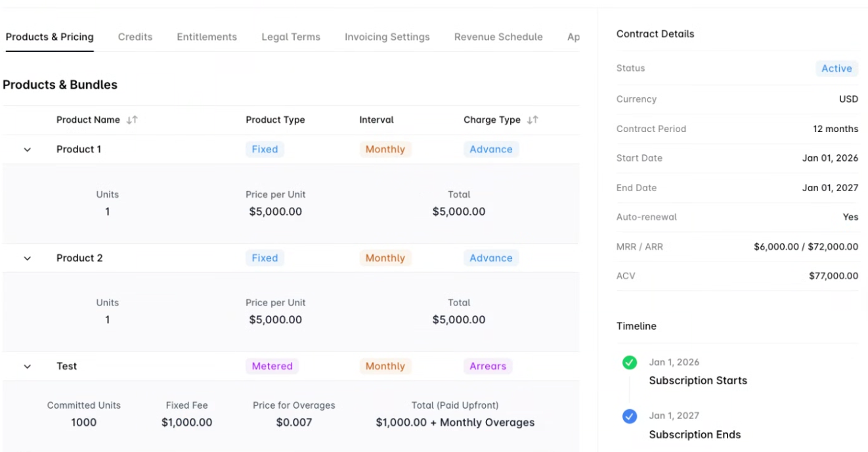The image size is (868, 452).
Task: Click the MRR / ARR value
Action: point(806,246)
